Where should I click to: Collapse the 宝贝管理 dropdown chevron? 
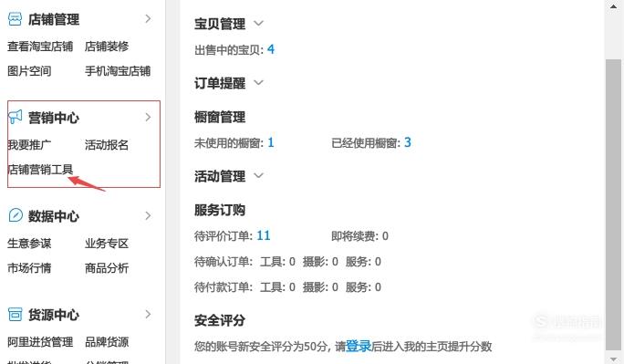coord(259,24)
